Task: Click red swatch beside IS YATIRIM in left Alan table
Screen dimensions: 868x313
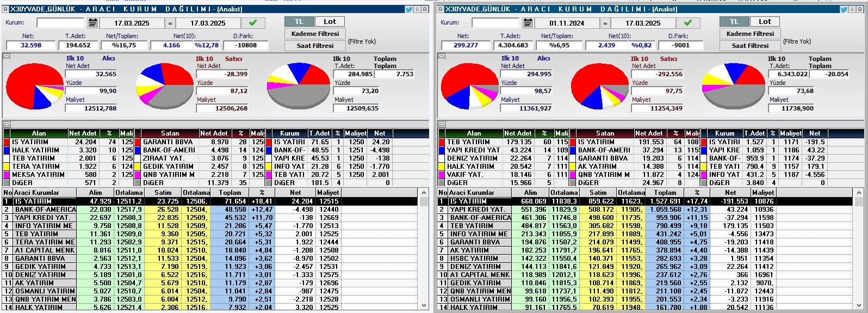Action: pyautogui.click(x=7, y=142)
